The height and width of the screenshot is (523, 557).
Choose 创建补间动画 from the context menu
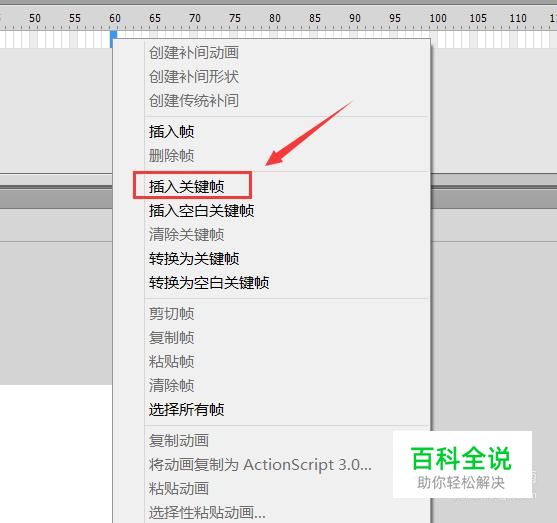point(194,53)
